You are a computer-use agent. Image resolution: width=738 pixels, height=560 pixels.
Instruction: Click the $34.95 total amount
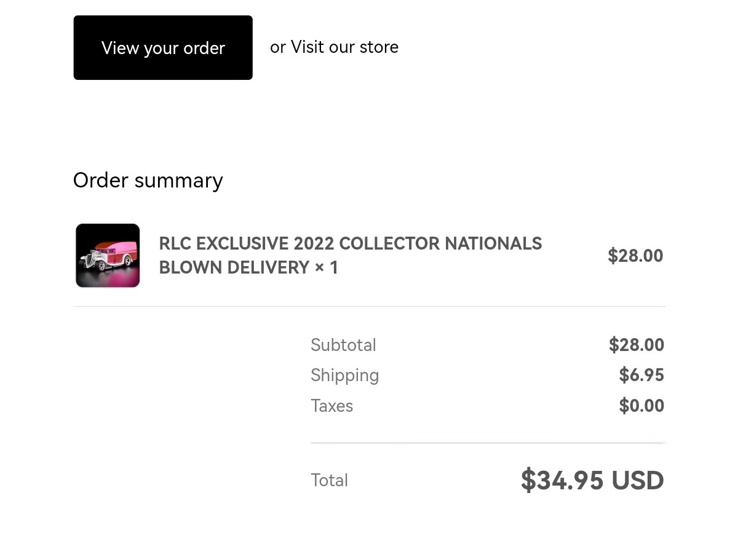(562, 480)
